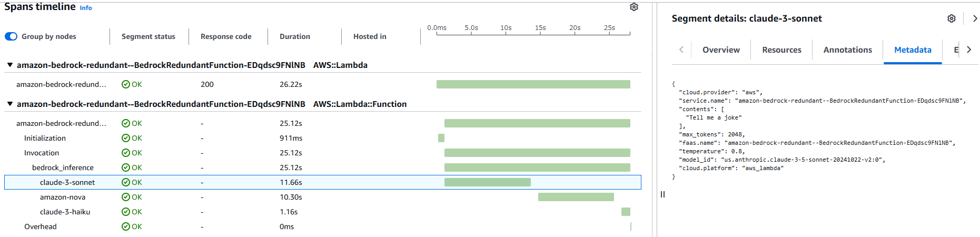Viewport: 980px width, 237px height.
Task: Click the OK status icon for claude-3-sonnet
Action: tap(125, 182)
